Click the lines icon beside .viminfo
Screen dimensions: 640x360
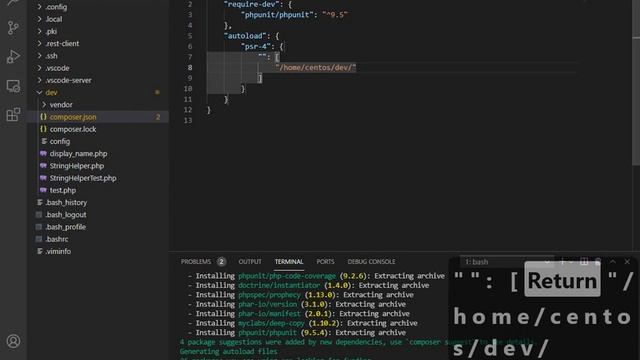[x=40, y=251]
